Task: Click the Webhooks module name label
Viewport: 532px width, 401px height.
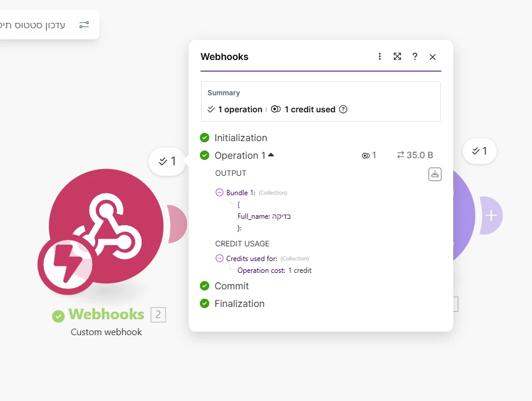Action: 106,314
